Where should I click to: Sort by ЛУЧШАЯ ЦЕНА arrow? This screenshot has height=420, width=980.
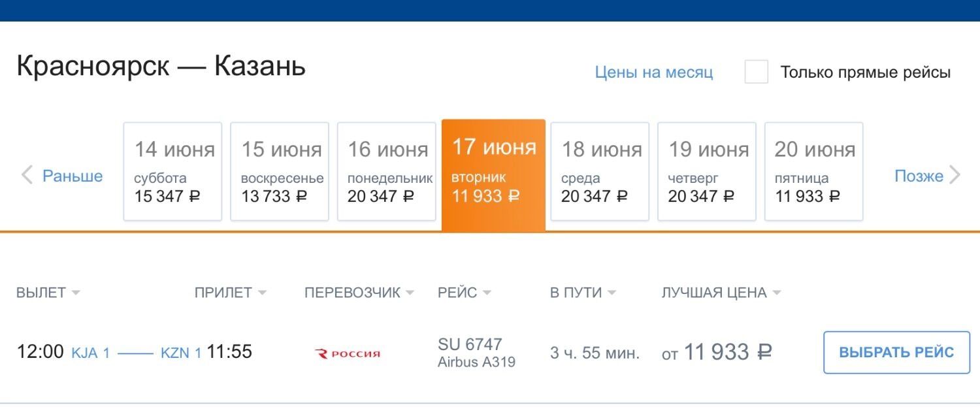pyautogui.click(x=776, y=293)
